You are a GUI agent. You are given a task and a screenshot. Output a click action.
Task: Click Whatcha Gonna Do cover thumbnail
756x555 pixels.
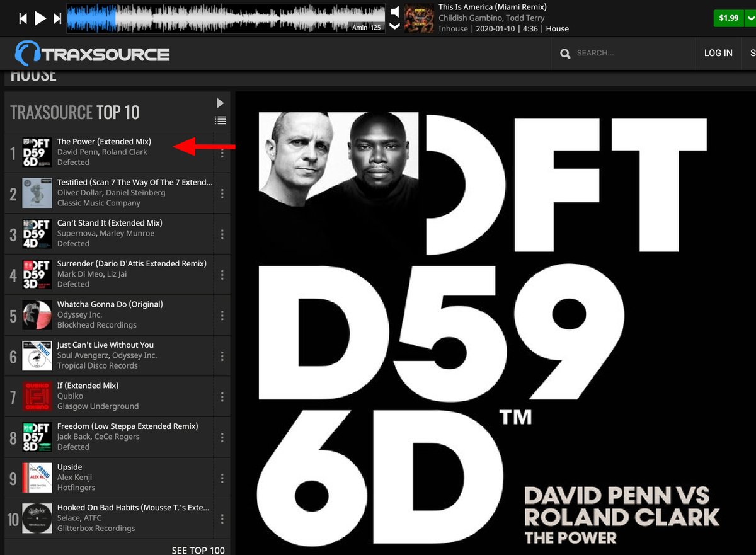point(37,315)
